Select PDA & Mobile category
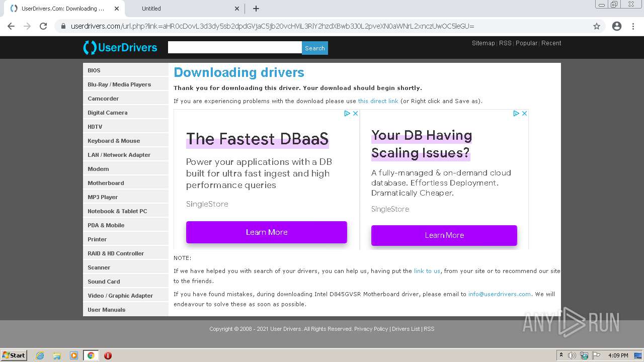 [126, 225]
